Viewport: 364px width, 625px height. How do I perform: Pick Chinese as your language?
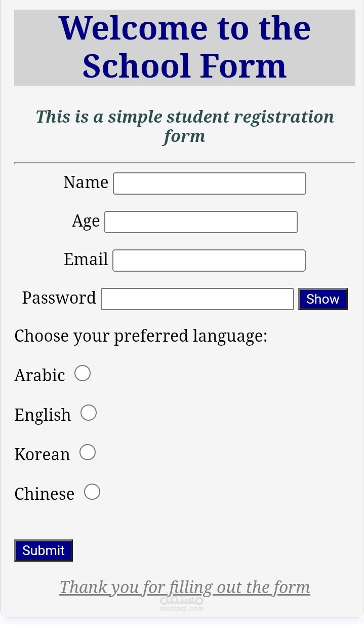click(92, 491)
